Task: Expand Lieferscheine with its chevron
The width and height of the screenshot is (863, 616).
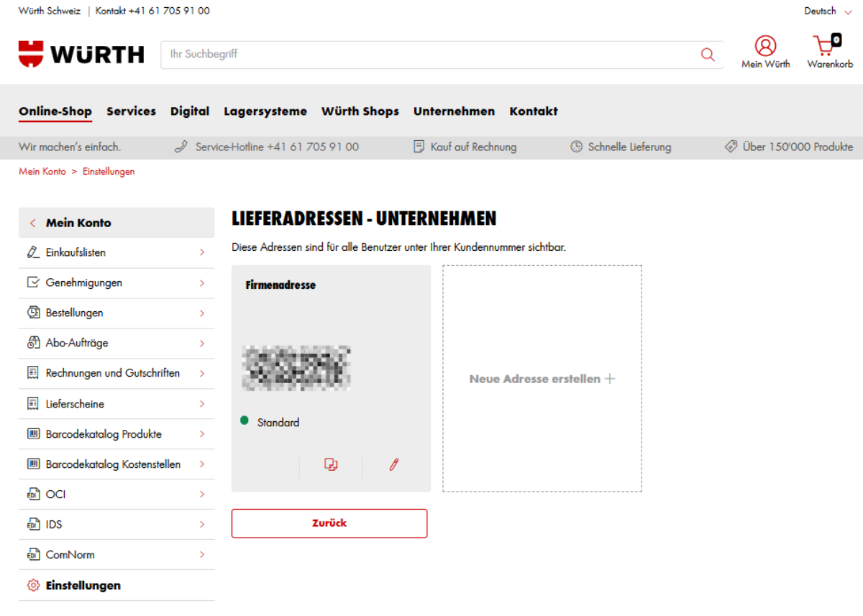Action: pos(202,404)
